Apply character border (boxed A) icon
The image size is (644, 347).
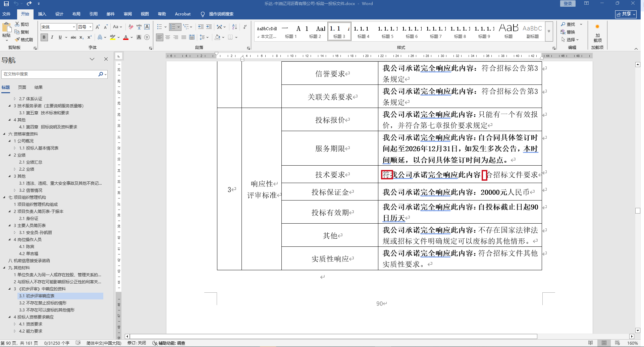(147, 27)
